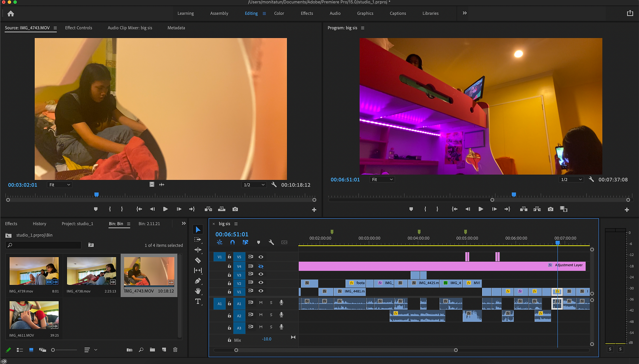This screenshot has height=364, width=639.
Task: Open Program monitor button editor plus
Action: click(627, 210)
